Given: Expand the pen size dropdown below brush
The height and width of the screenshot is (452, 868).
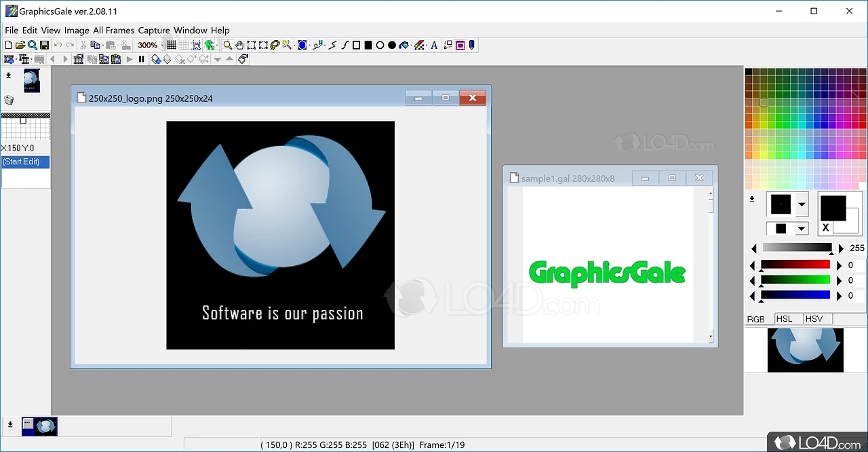Looking at the screenshot, I should point(802,229).
